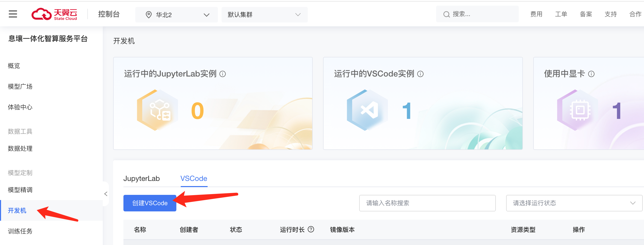Open the hamburger navigation menu
Image resolution: width=644 pixels, height=245 pixels.
[x=13, y=14]
